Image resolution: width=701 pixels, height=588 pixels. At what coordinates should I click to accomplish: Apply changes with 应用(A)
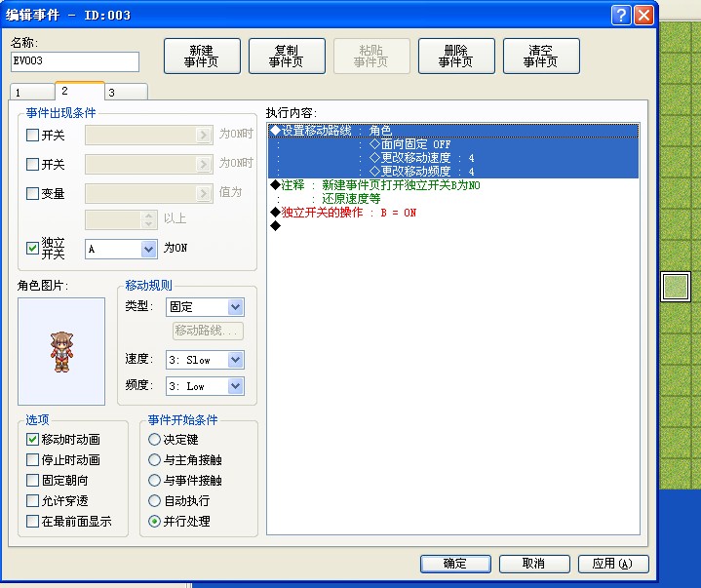(x=613, y=564)
